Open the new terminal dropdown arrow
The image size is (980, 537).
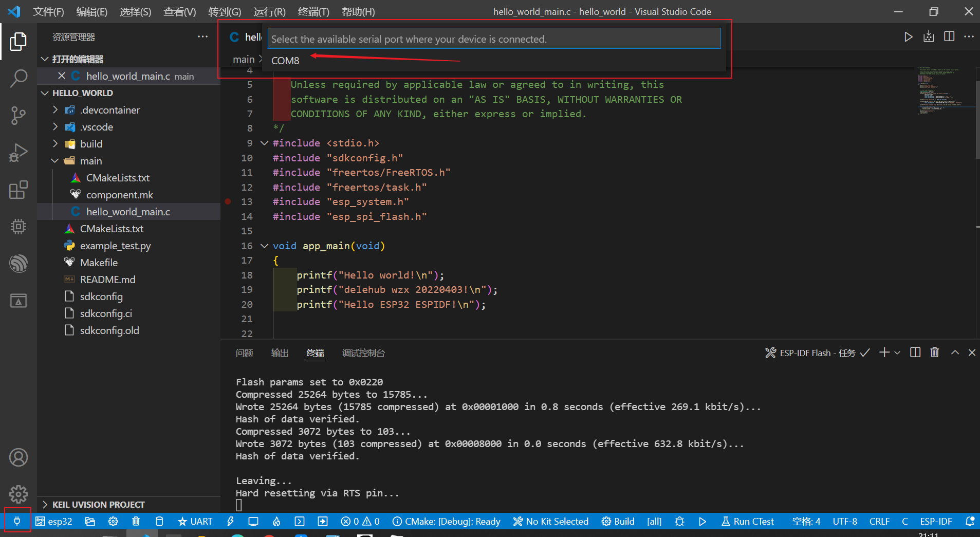[897, 353]
